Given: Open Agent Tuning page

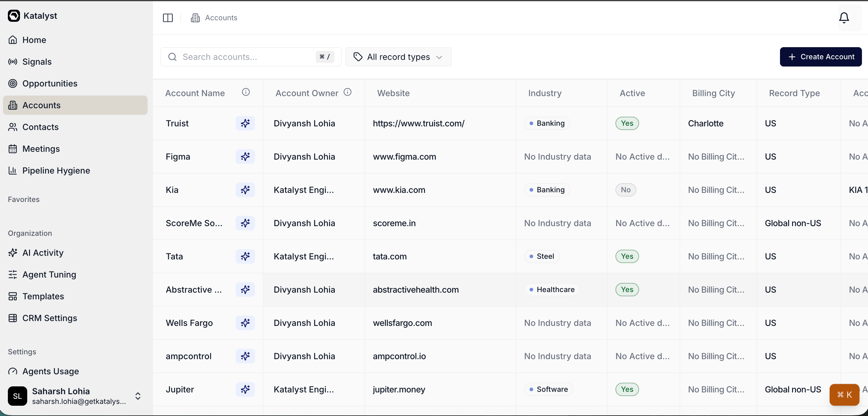Looking at the screenshot, I should click(75, 275).
